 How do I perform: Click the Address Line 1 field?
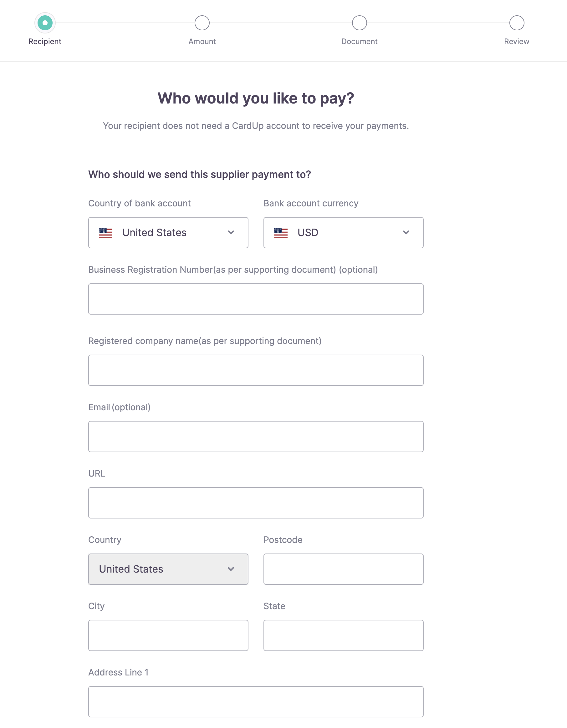click(256, 702)
